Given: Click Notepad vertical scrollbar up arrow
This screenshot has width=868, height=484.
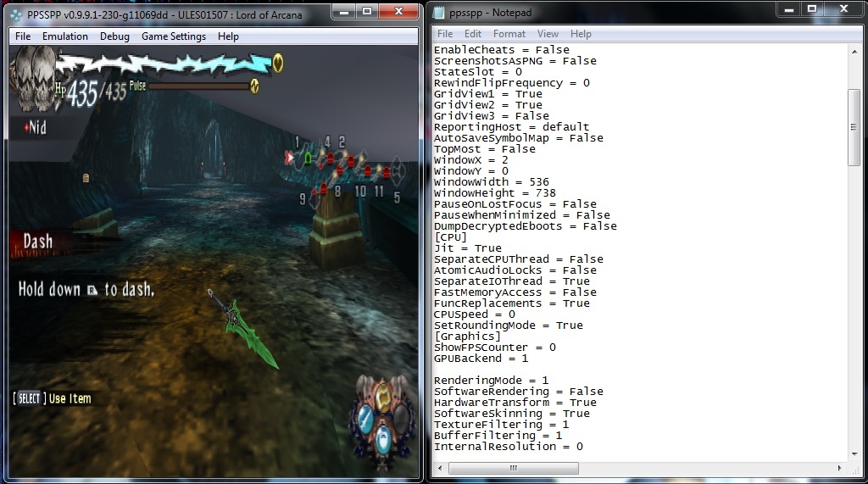Looking at the screenshot, I should 854,52.
